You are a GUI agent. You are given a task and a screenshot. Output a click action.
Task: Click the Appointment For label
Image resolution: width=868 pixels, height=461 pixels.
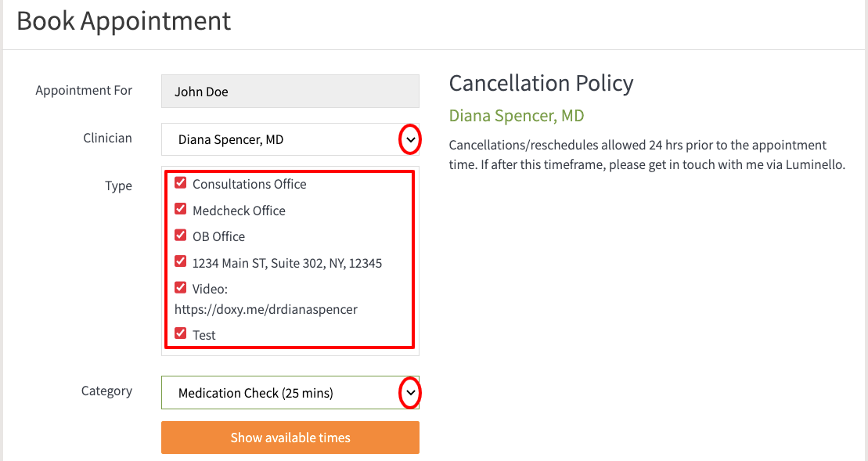pyautogui.click(x=85, y=90)
